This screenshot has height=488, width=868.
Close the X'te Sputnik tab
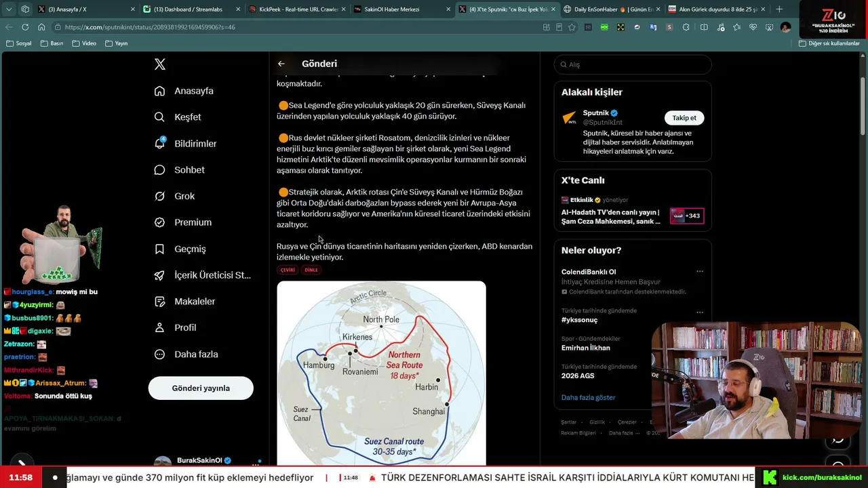point(554,9)
